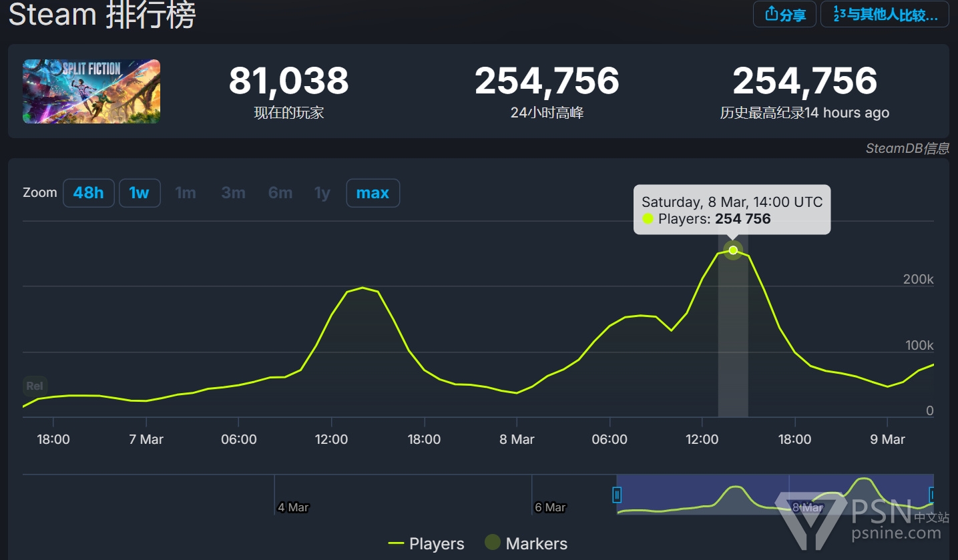Click the 4 Mar navigator label

[293, 507]
